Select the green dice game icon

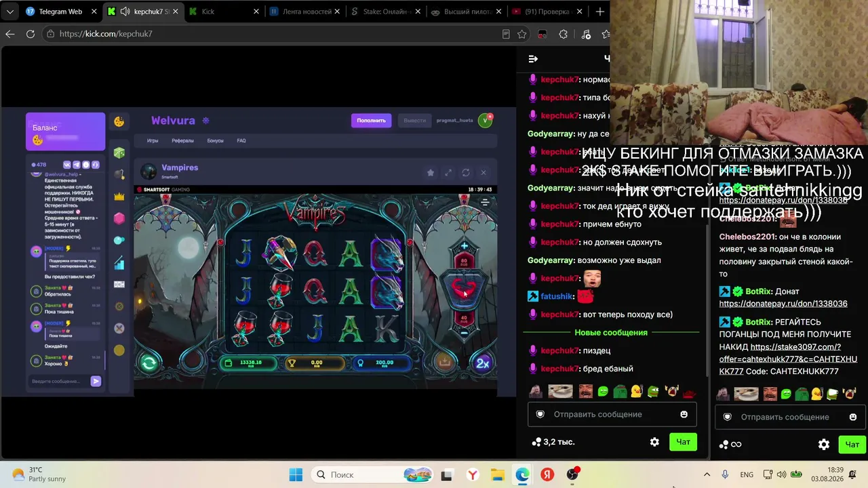coord(119,153)
